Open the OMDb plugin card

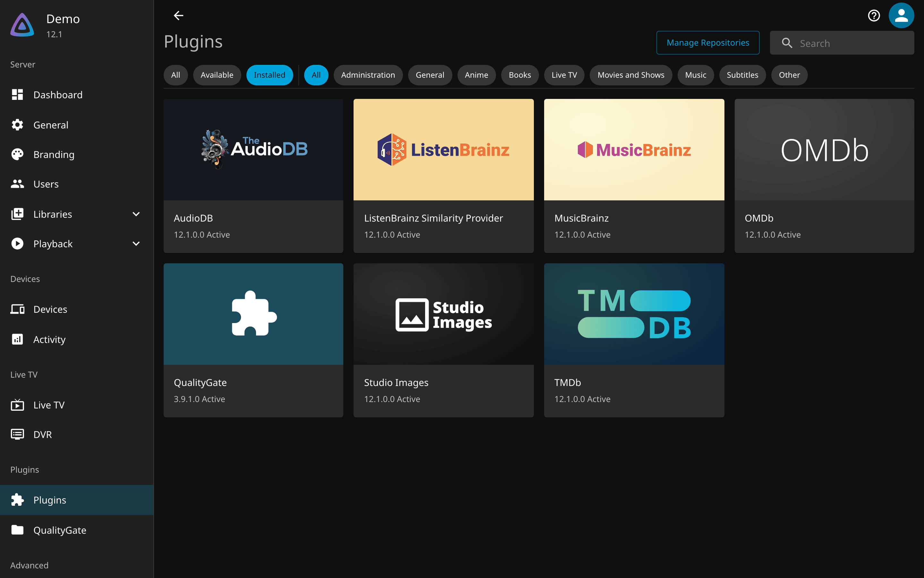tap(824, 176)
